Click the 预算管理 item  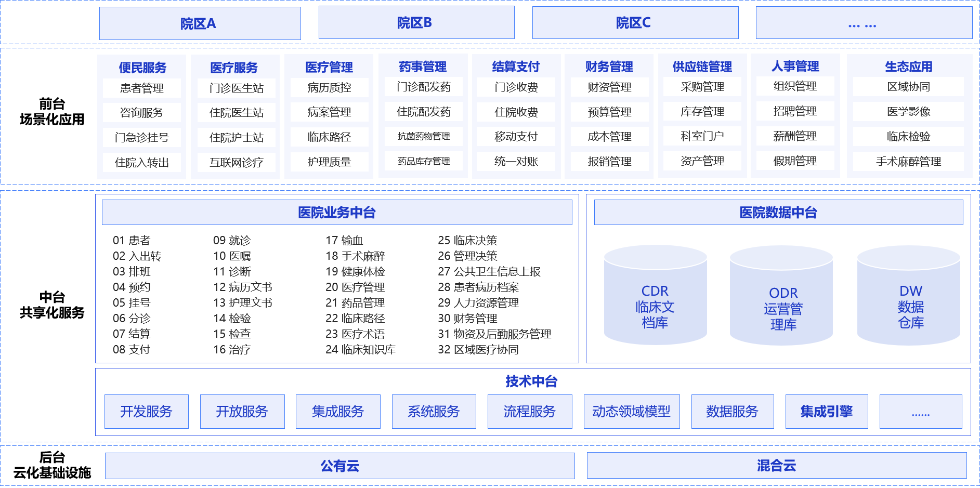click(609, 112)
